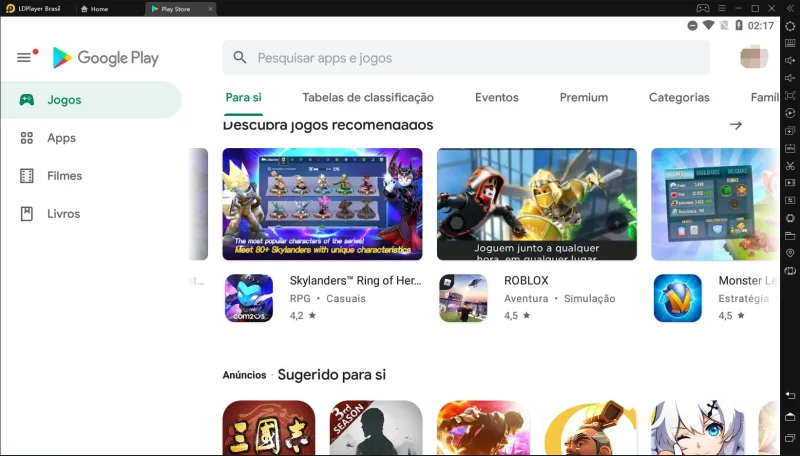Switch to the Categorias tab

(x=679, y=97)
